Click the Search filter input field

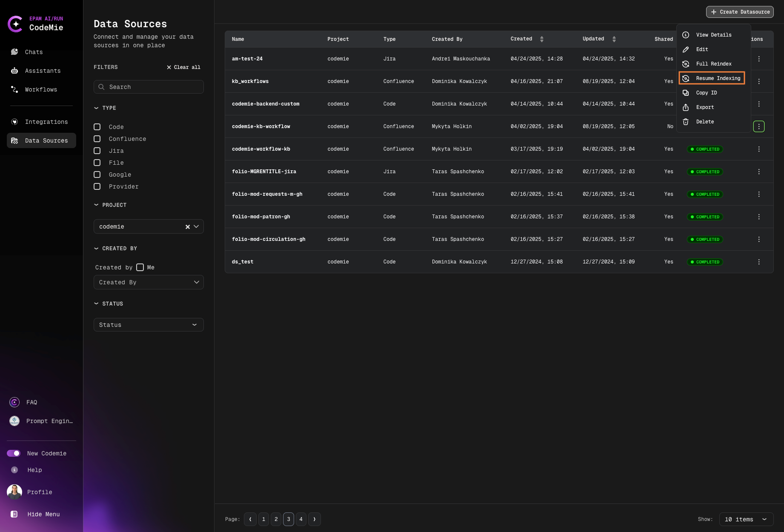point(149,87)
